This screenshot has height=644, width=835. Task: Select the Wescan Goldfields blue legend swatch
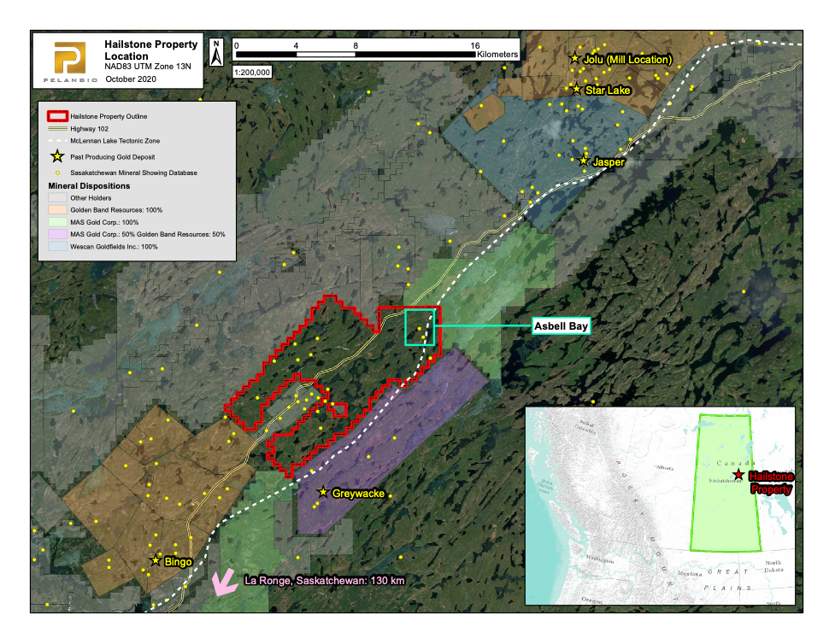tap(56, 246)
